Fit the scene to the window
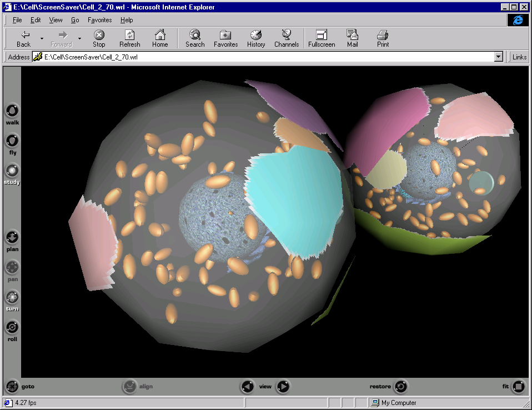The image size is (532, 410). (x=518, y=386)
